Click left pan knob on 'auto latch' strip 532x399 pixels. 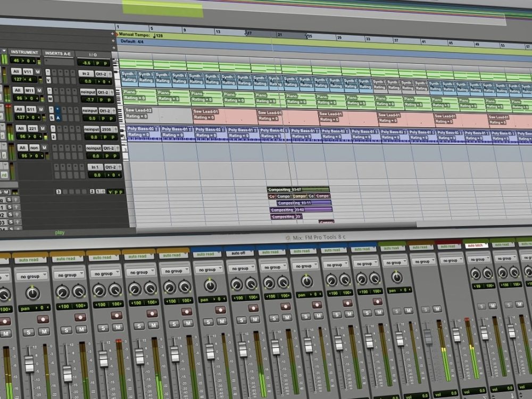click(476, 273)
